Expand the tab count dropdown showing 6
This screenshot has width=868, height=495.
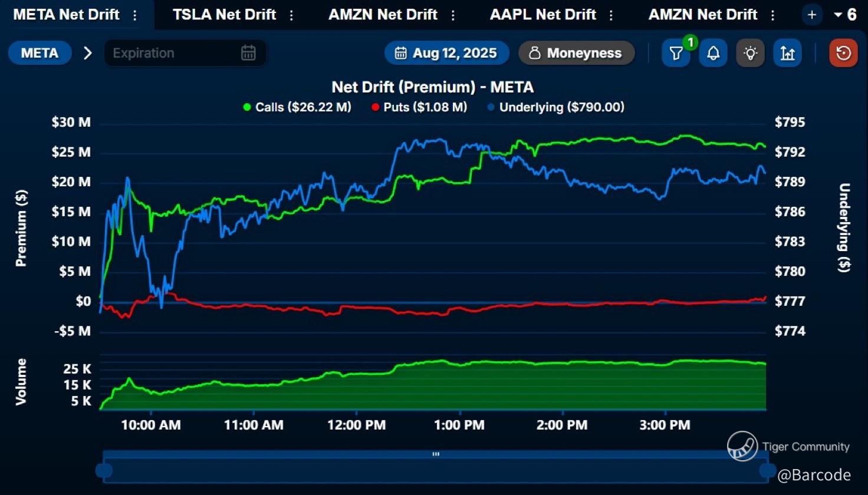click(845, 15)
